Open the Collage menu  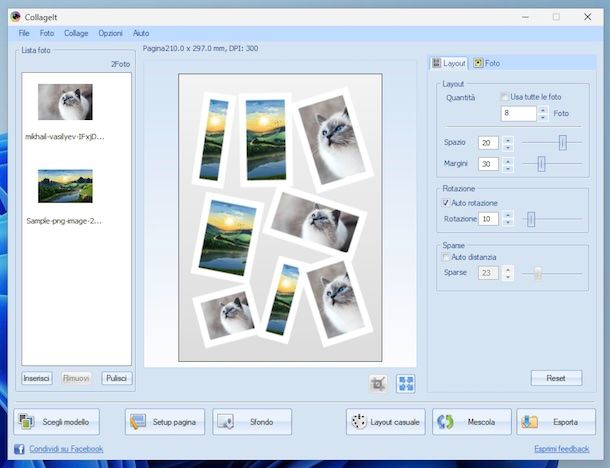(76, 33)
